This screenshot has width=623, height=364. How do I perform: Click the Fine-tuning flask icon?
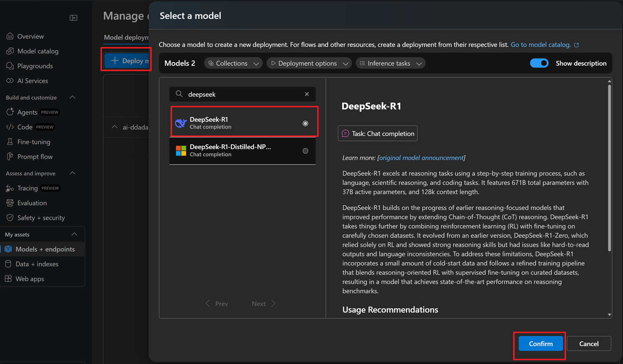pyautogui.click(x=10, y=142)
